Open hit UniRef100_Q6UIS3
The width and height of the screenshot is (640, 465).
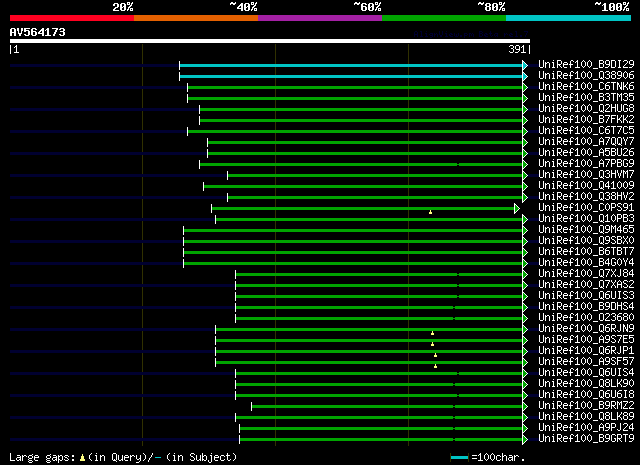pyautogui.click(x=586, y=296)
